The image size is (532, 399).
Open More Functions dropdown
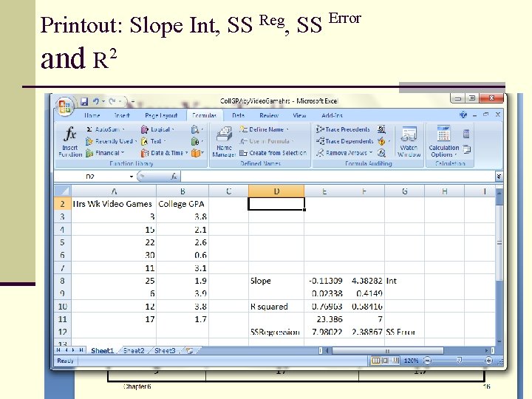197,153
